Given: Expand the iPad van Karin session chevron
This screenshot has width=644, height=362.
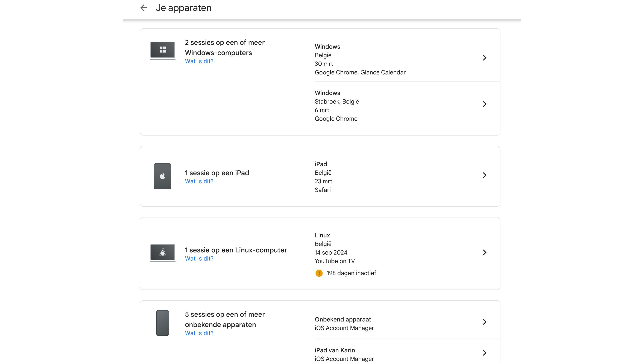Looking at the screenshot, I should (x=484, y=353).
